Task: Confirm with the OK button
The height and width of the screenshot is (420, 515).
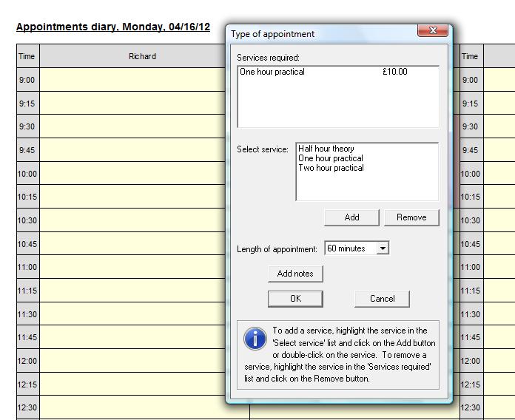Action: 295,299
